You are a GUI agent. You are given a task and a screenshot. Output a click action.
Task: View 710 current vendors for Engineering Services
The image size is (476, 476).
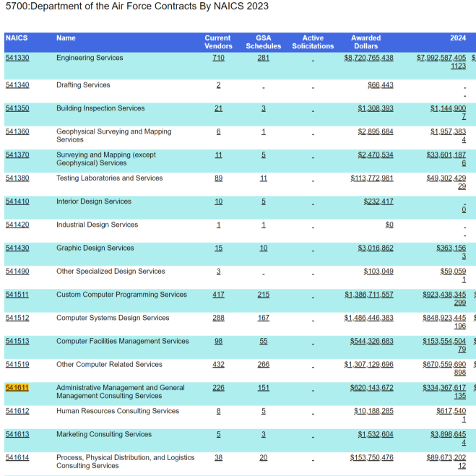218,58
